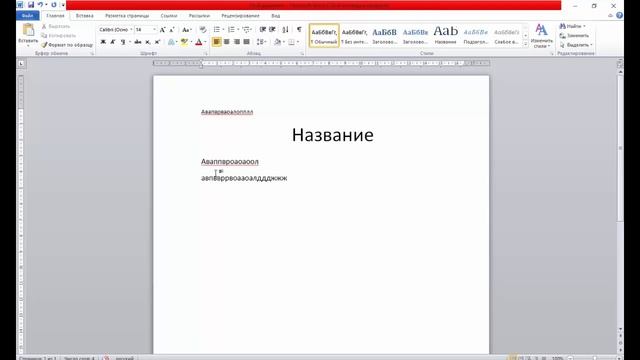Open the Change Case (Aa) dropdown
Image resolution: width=640 pixels, height=360 pixels.
187,30
